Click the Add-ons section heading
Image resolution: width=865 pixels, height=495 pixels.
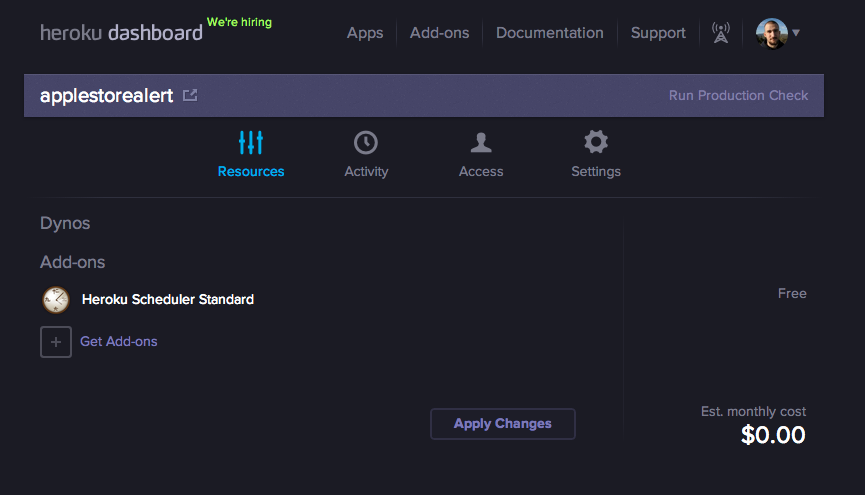pyautogui.click(x=72, y=262)
